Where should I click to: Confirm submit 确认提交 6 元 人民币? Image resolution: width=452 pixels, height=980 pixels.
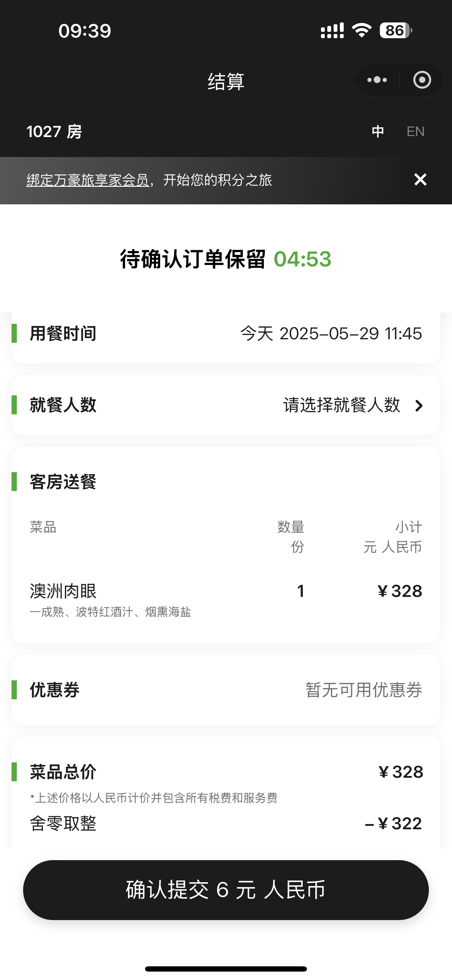pos(226,890)
